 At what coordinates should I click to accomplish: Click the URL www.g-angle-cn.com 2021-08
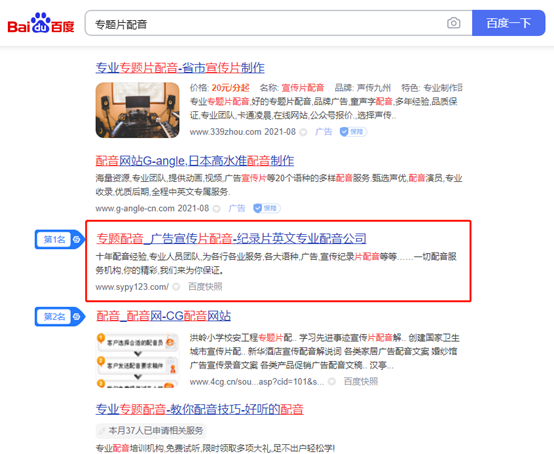click(152, 208)
